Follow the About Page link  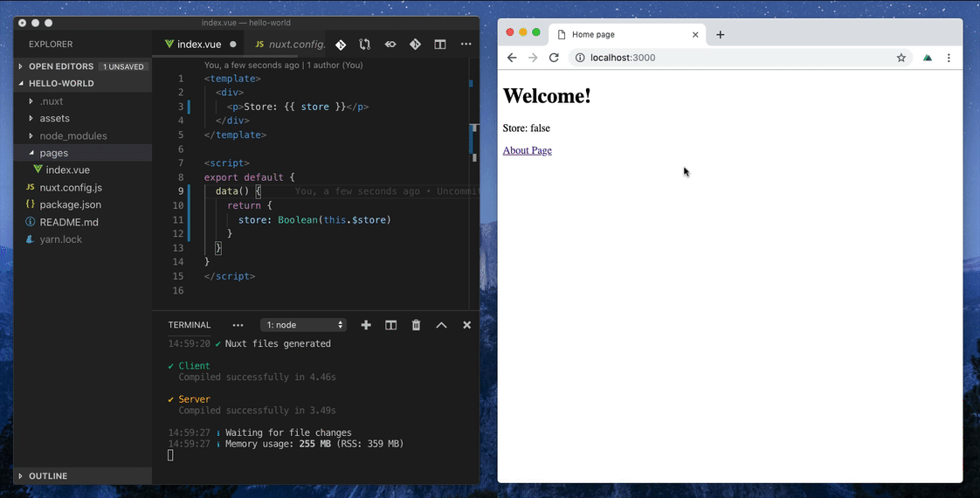pyautogui.click(x=527, y=150)
